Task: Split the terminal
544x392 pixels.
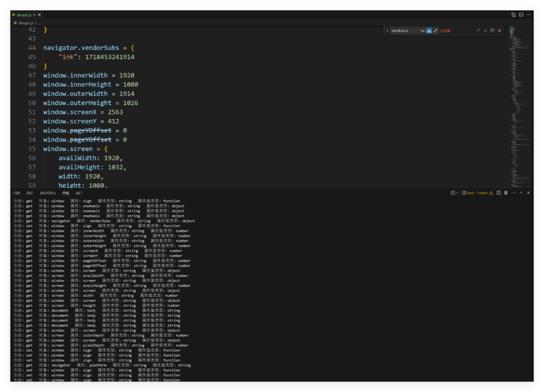Action: [x=499, y=193]
